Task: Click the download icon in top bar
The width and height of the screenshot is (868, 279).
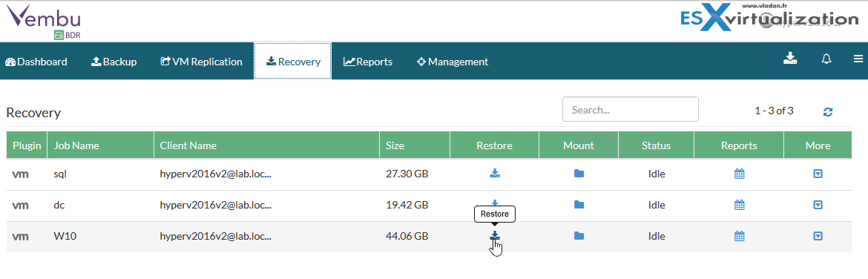Action: pyautogui.click(x=790, y=59)
